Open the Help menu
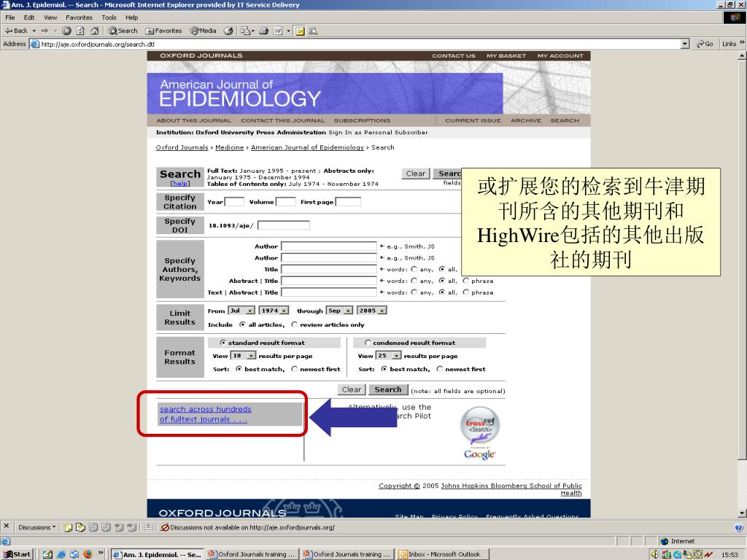 (131, 17)
